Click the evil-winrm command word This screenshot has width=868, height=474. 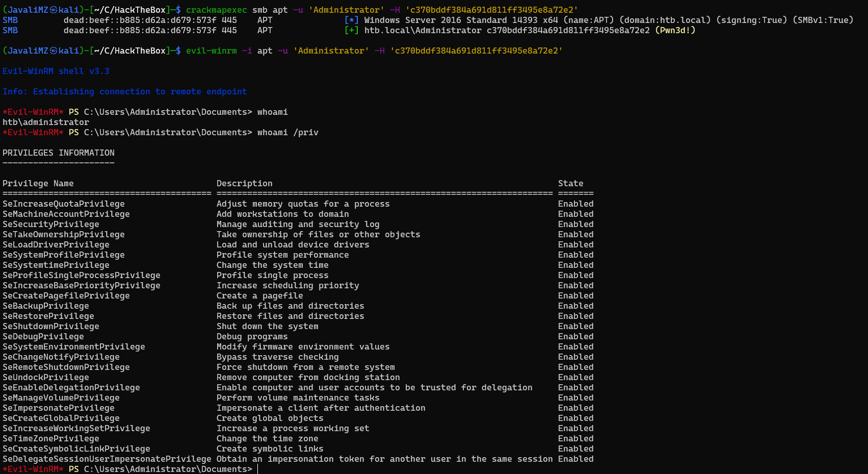(x=212, y=51)
